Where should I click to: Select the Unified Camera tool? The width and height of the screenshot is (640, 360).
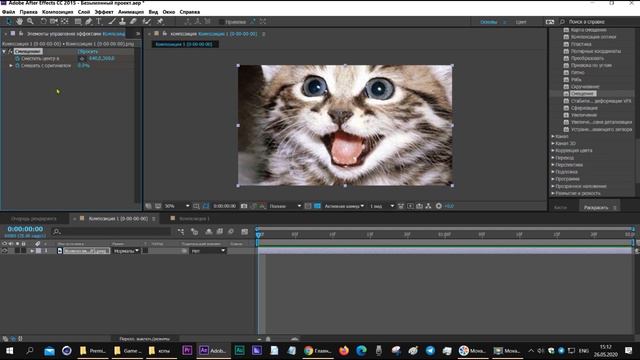(x=53, y=22)
